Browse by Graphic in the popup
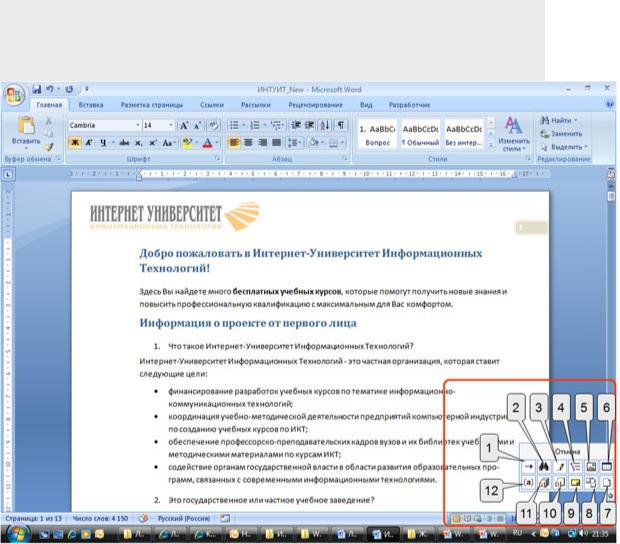 (x=591, y=467)
